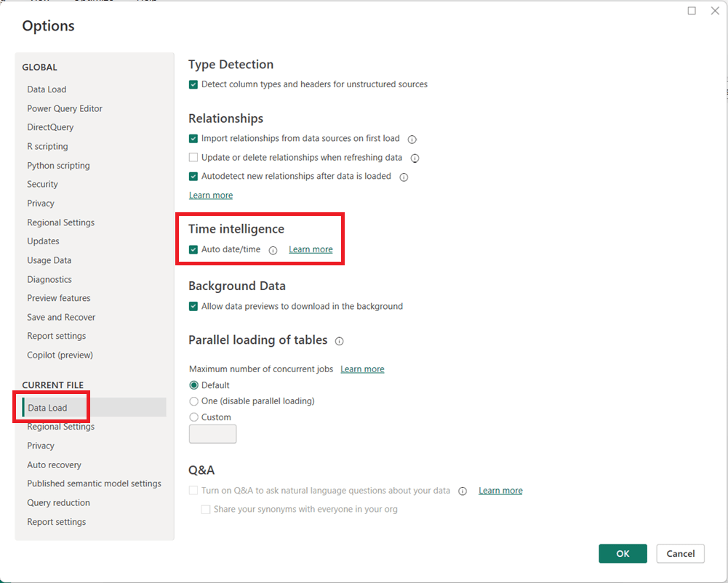Click info icon beside Update or delete relationships
728x583 pixels.
(x=415, y=158)
